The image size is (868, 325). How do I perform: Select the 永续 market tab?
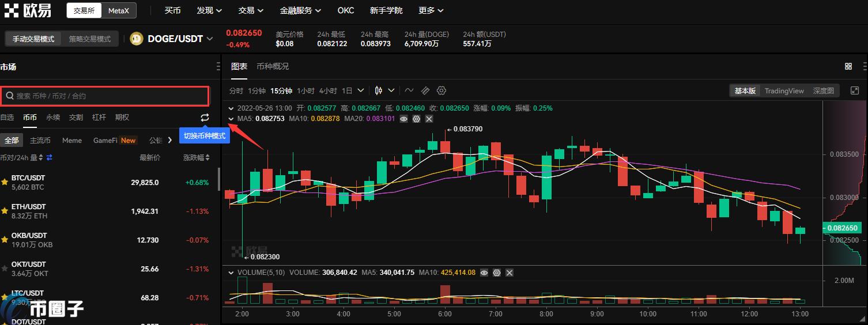click(x=53, y=118)
